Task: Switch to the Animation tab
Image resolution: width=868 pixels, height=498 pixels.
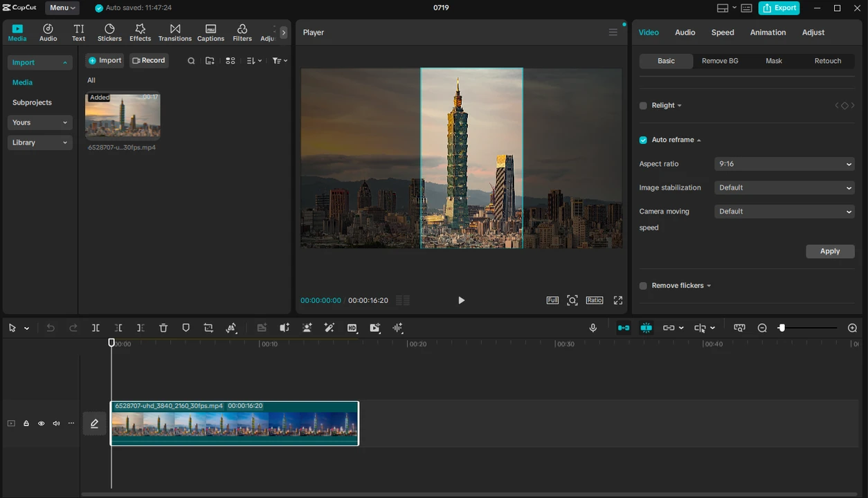Action: tap(768, 33)
